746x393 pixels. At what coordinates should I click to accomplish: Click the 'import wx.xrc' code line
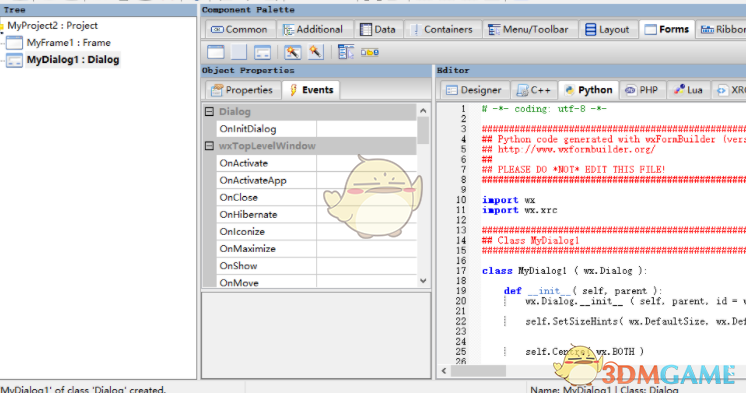(x=520, y=210)
